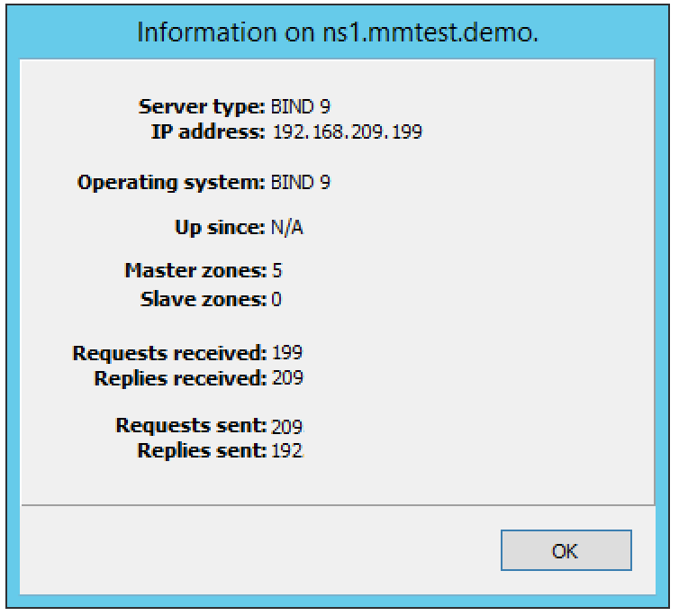Click the Server type label
The width and height of the screenshot is (679, 616).
[x=202, y=107]
